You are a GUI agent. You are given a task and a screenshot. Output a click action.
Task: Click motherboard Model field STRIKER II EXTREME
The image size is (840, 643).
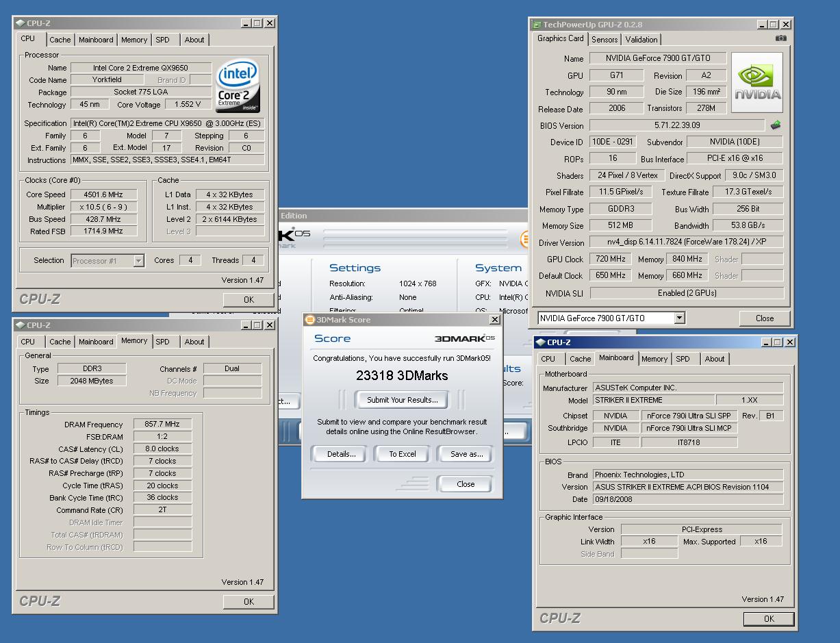652,400
